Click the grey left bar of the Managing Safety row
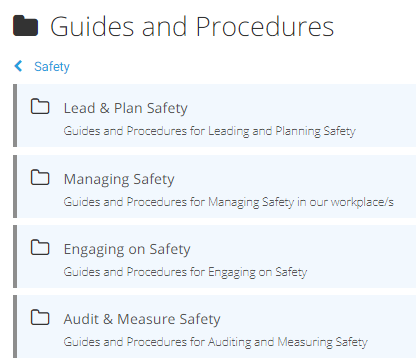Viewport: 416px width, 364px height. tap(15, 186)
